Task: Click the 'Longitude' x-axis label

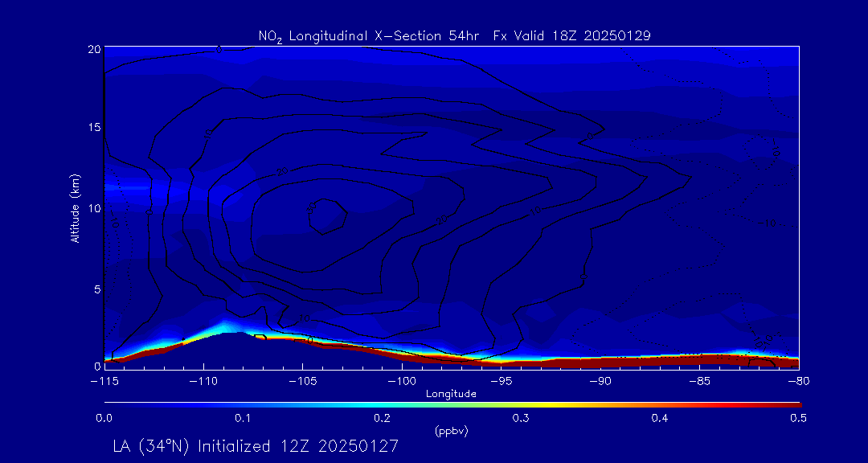Action: point(451,394)
